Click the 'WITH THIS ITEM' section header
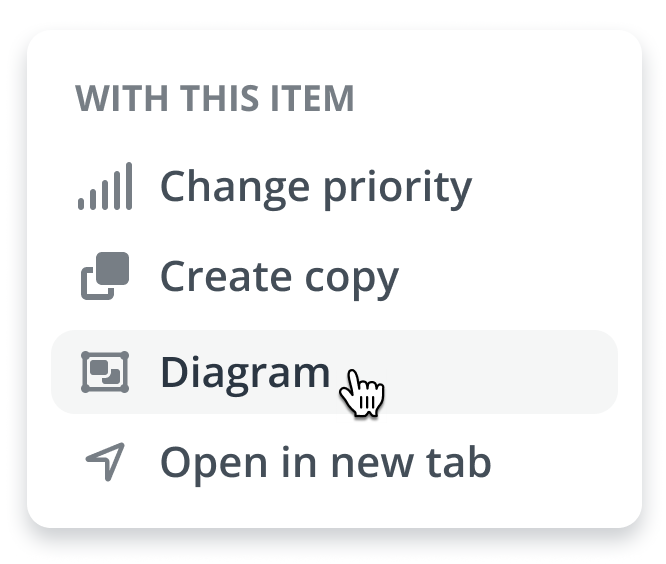666x564 pixels. tap(215, 99)
